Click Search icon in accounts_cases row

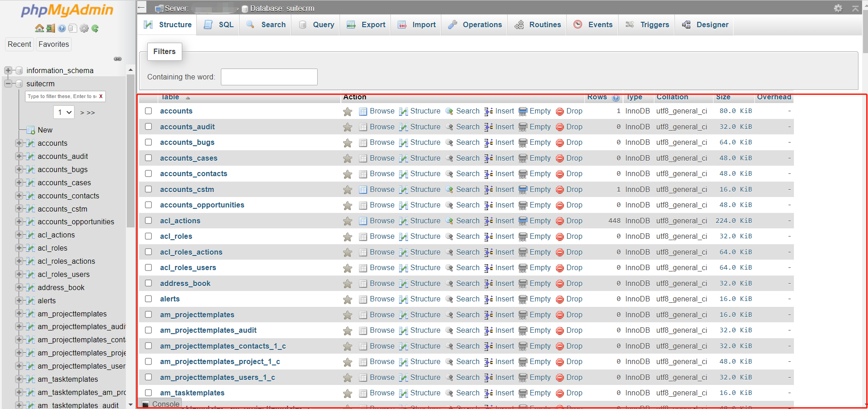(449, 158)
